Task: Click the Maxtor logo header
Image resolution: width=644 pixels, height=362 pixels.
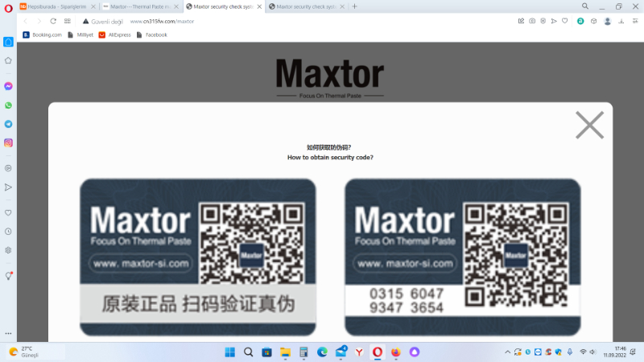Action: (330, 78)
